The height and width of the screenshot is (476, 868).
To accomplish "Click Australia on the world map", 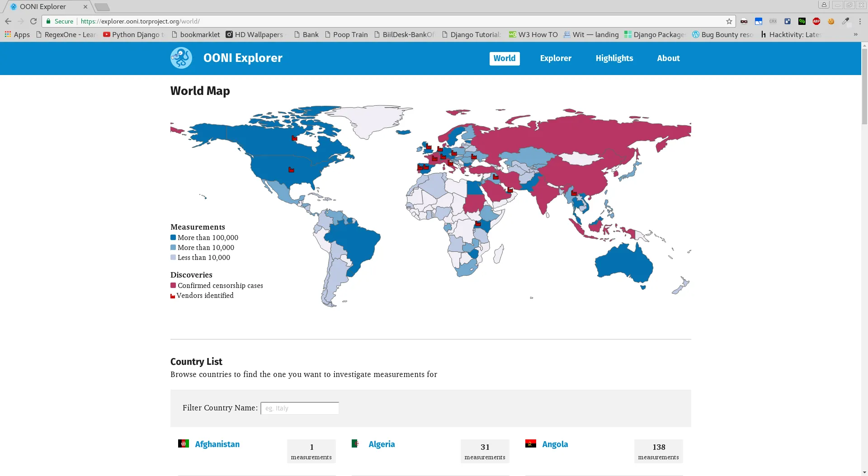I will click(624, 264).
